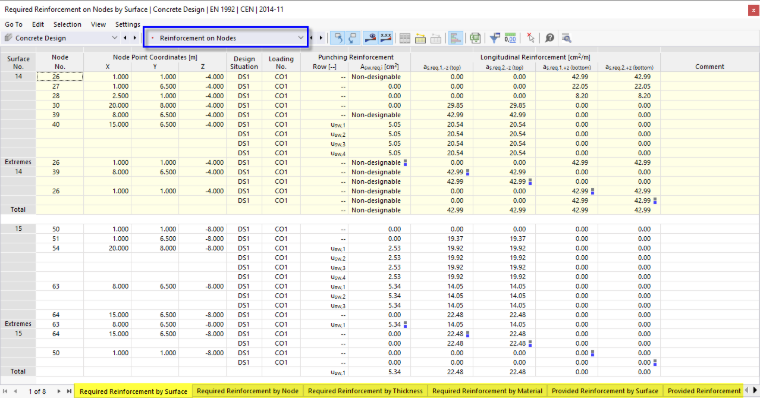Open the View menu
Viewport: 760px width, 398px height.
point(98,24)
